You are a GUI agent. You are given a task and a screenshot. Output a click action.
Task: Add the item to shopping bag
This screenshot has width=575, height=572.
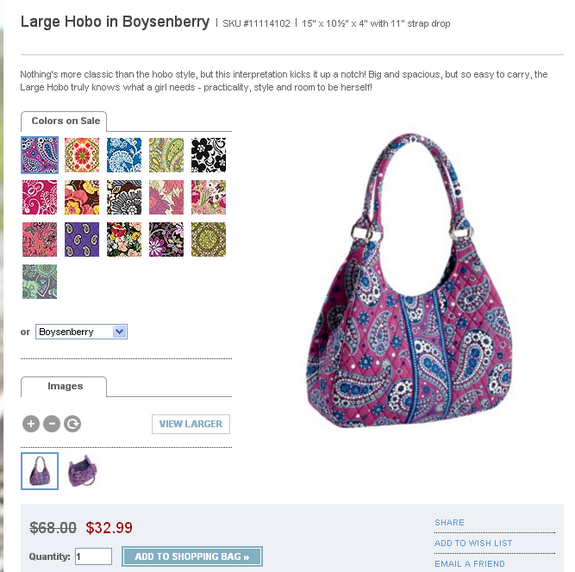tap(192, 557)
